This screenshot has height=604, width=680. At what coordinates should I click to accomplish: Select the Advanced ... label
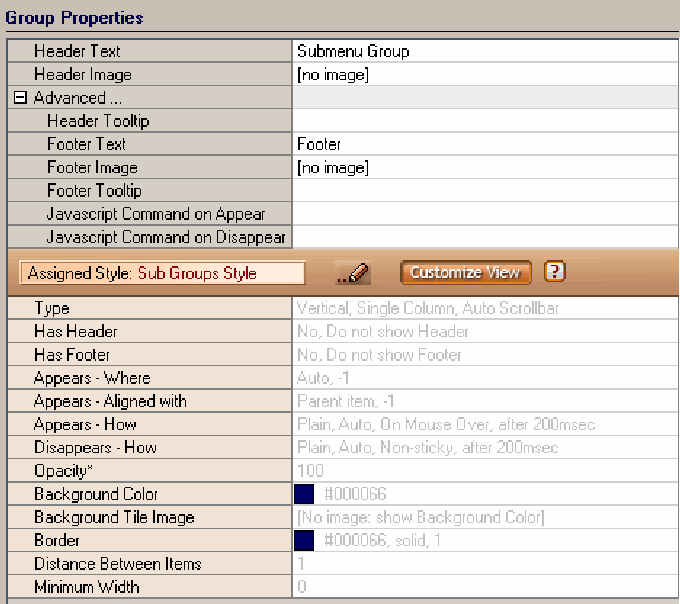coord(78,98)
